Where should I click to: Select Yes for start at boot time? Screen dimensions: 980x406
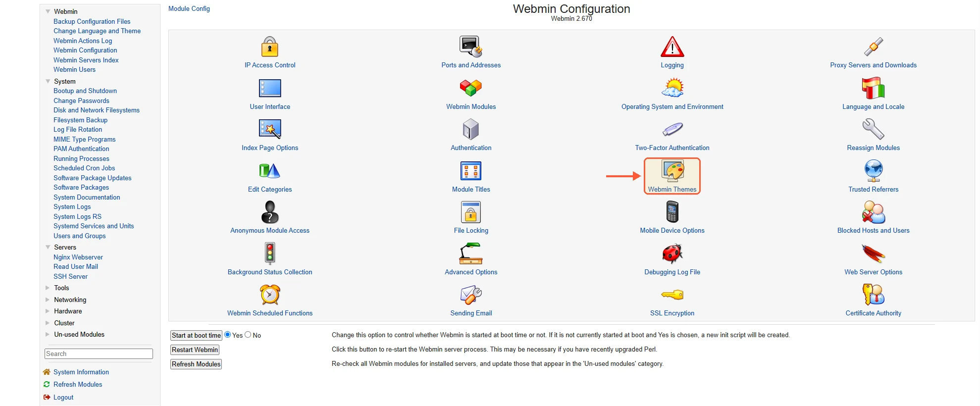(228, 335)
